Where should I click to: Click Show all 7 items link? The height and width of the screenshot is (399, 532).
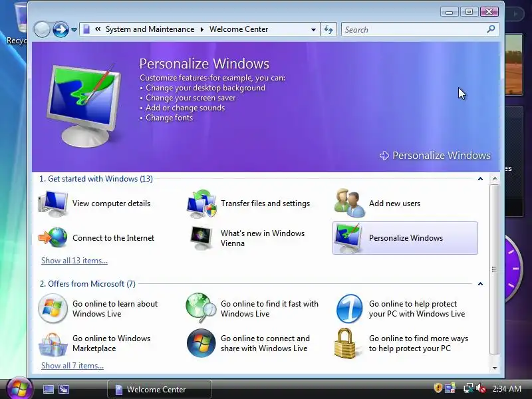point(72,366)
